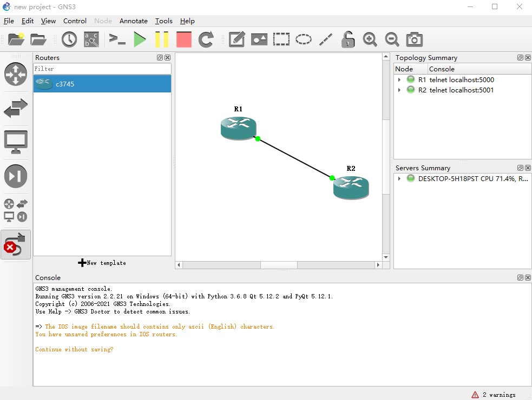Click the New template button

click(102, 263)
